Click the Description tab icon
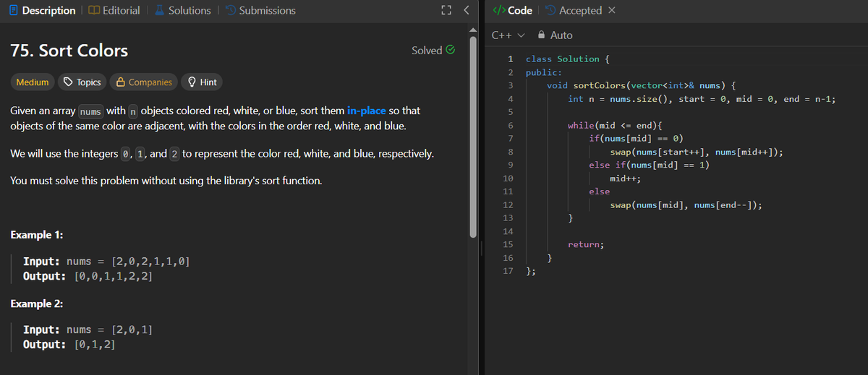Image resolution: width=868 pixels, height=375 pixels. coord(12,10)
